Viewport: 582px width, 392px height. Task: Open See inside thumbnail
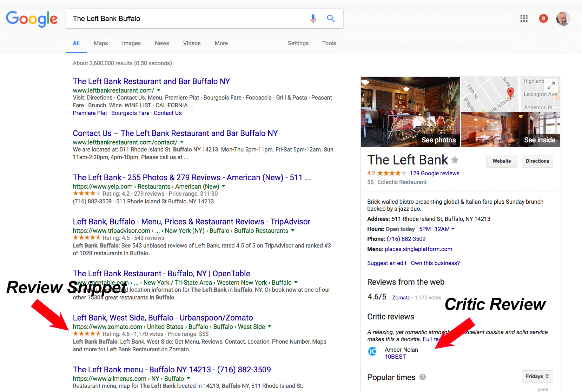coord(510,130)
